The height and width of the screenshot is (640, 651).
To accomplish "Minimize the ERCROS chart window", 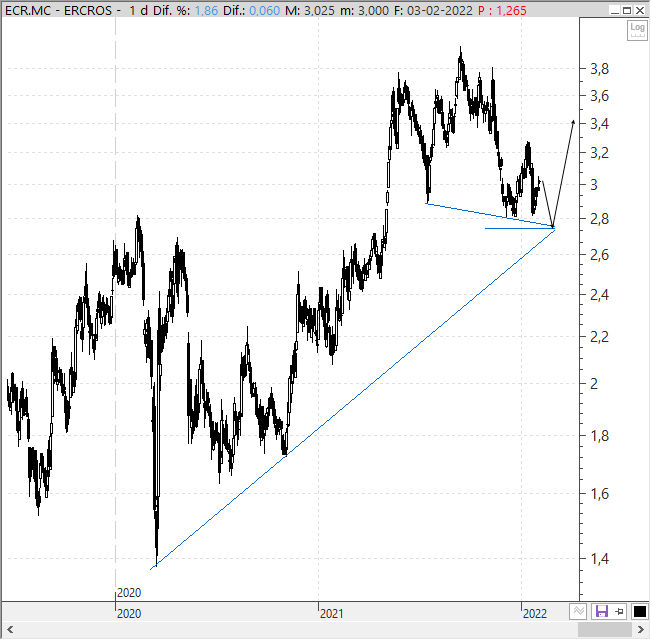I will (615, 10).
